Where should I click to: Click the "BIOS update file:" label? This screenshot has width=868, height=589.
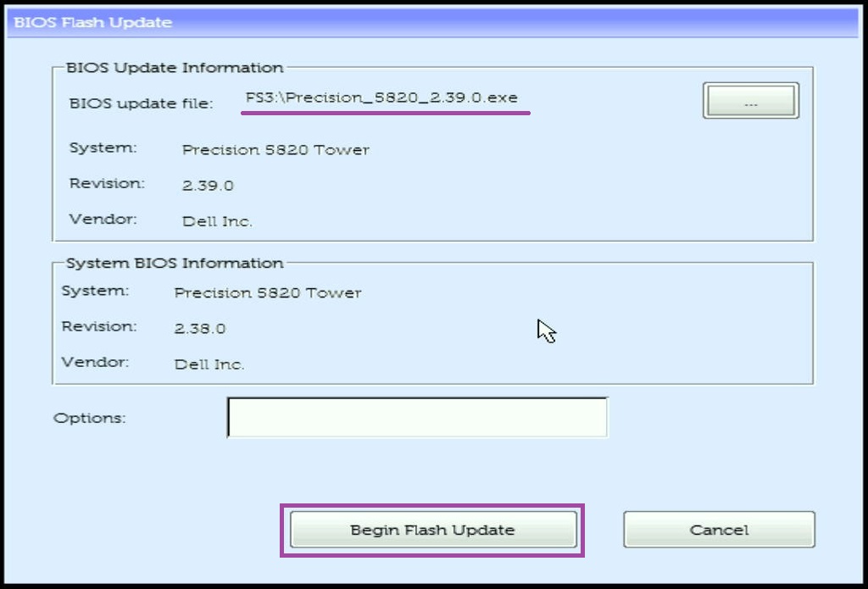141,103
